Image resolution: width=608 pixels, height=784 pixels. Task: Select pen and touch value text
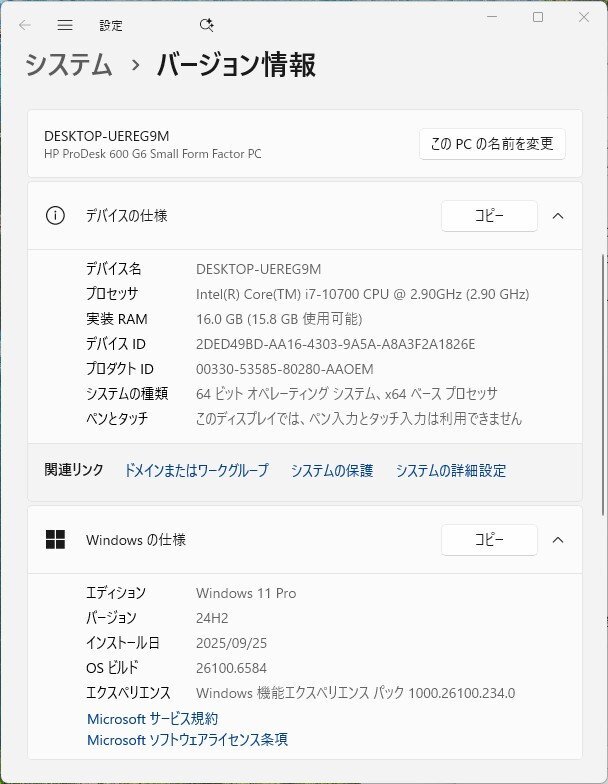click(x=358, y=418)
